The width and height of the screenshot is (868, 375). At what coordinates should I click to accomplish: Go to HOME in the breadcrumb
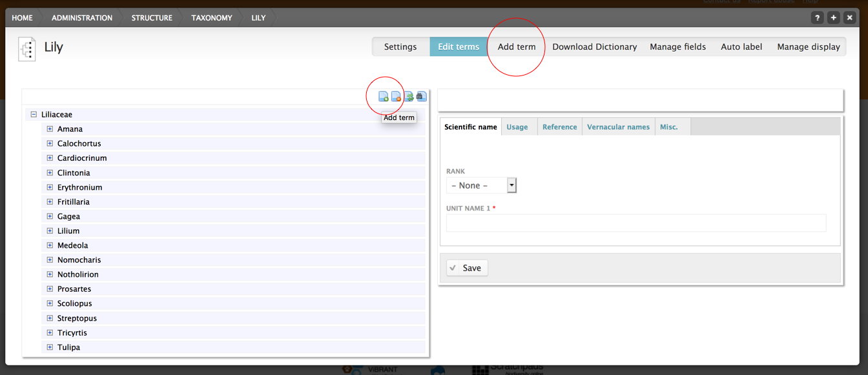[x=22, y=18]
